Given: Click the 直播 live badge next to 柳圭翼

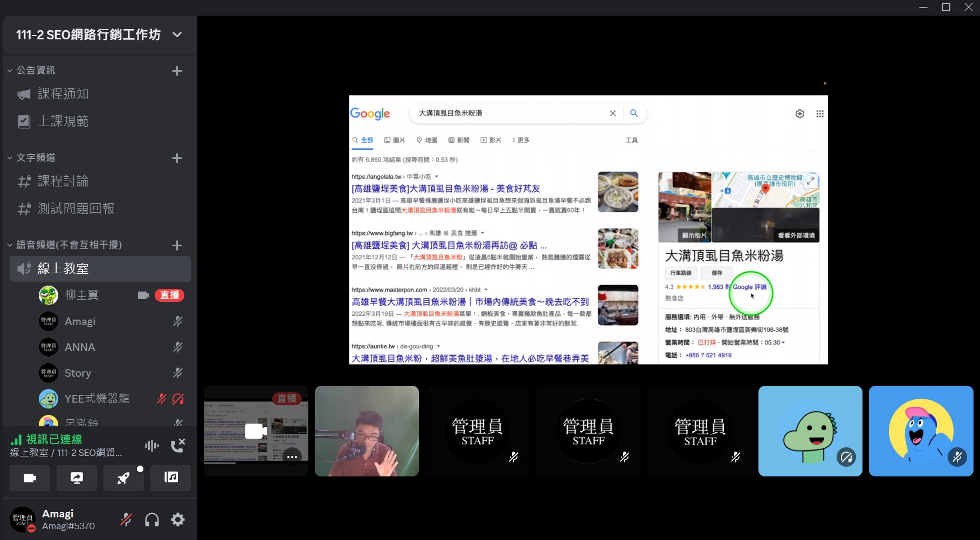Looking at the screenshot, I should [170, 295].
